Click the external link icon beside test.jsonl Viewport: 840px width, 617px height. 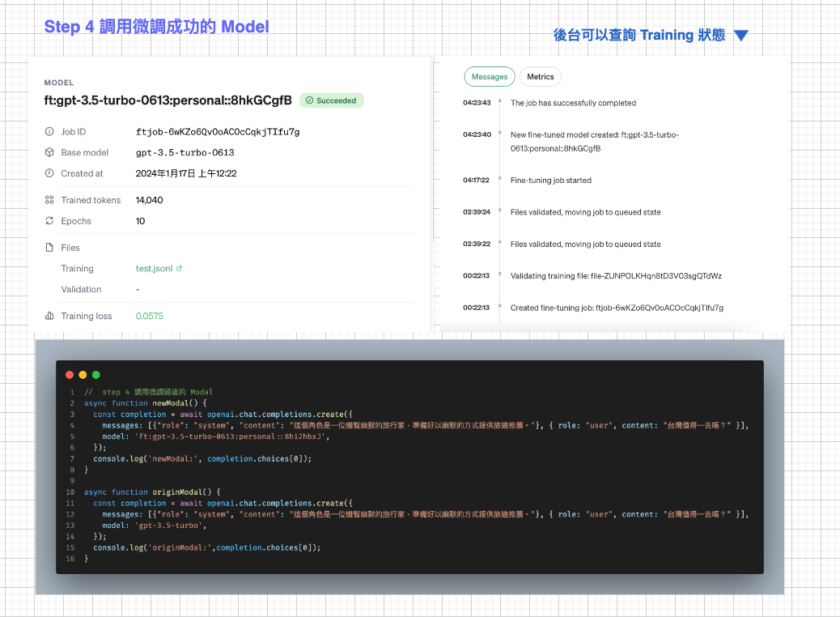[x=179, y=269]
